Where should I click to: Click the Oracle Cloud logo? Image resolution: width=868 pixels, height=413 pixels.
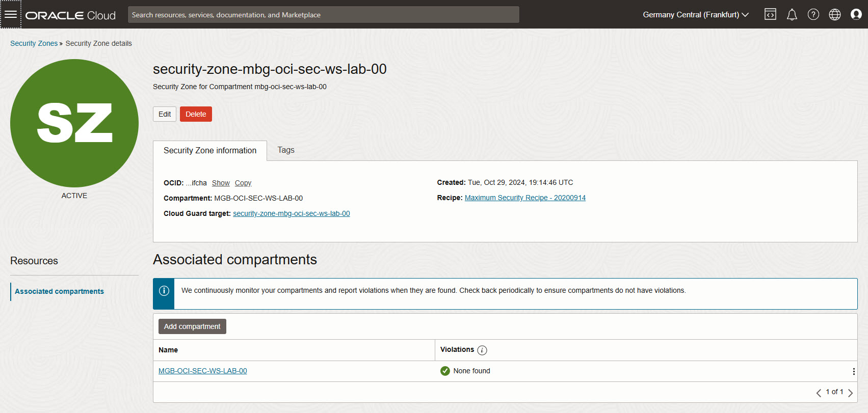(x=71, y=15)
